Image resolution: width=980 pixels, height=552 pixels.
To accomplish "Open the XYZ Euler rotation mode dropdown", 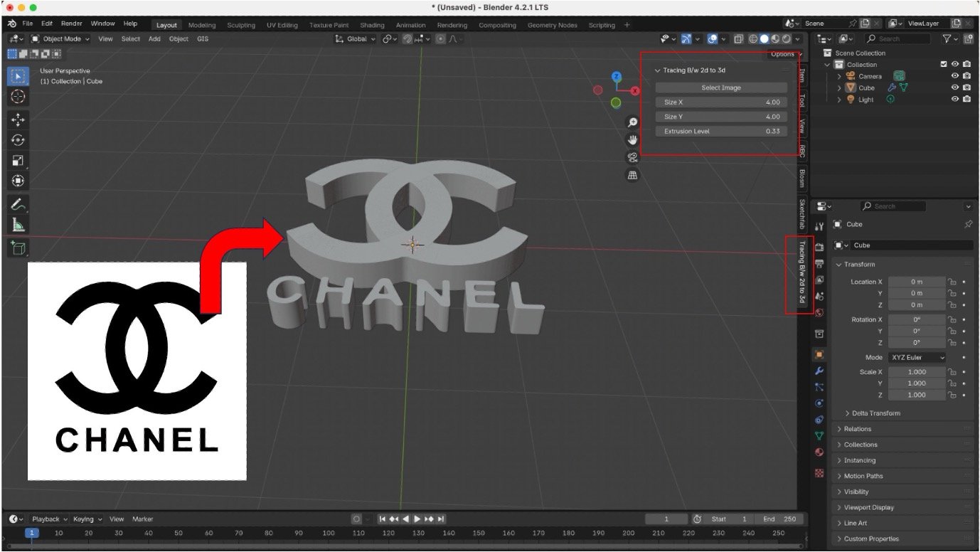I will pyautogui.click(x=917, y=357).
